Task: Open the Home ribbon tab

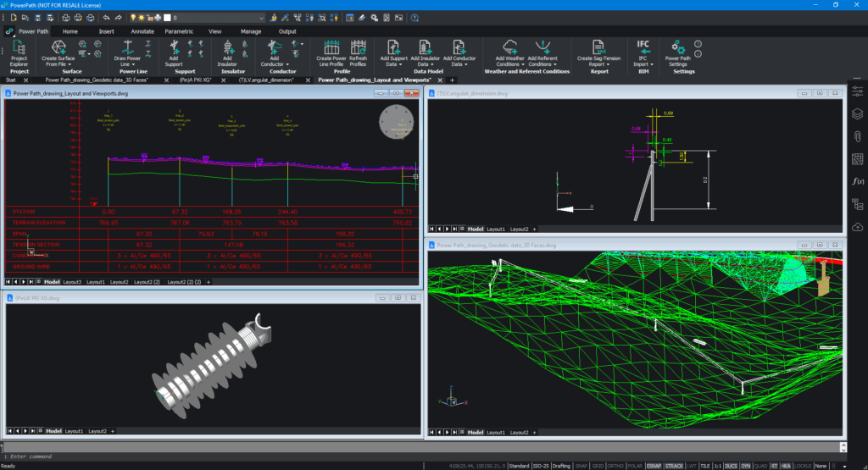Action: [x=70, y=31]
